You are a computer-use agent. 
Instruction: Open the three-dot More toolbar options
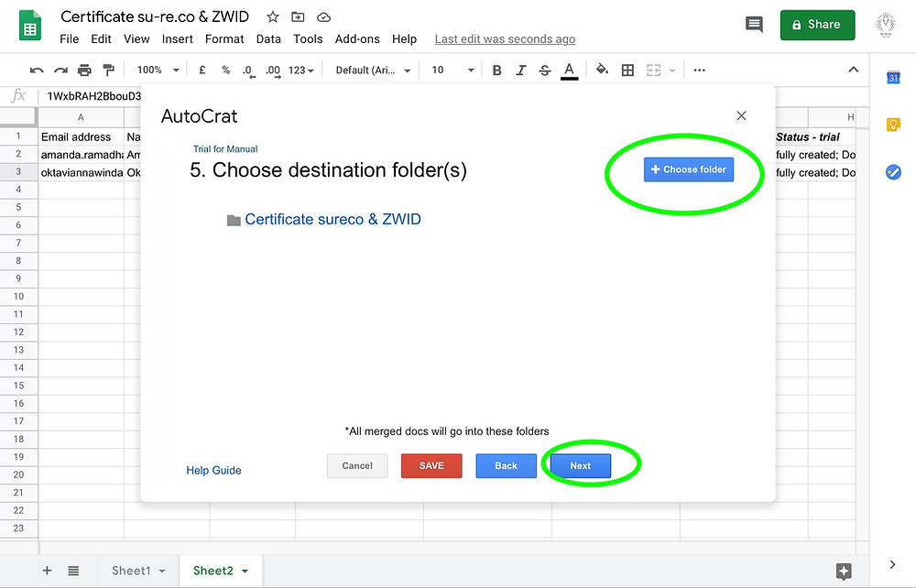[699, 71]
